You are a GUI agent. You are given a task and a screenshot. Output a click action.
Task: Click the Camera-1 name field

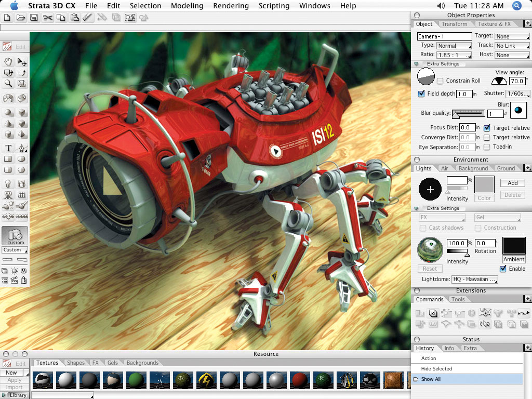[x=444, y=36]
